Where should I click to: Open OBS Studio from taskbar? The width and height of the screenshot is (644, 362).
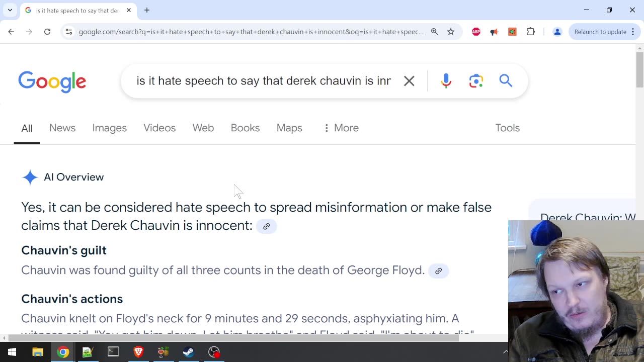214,352
